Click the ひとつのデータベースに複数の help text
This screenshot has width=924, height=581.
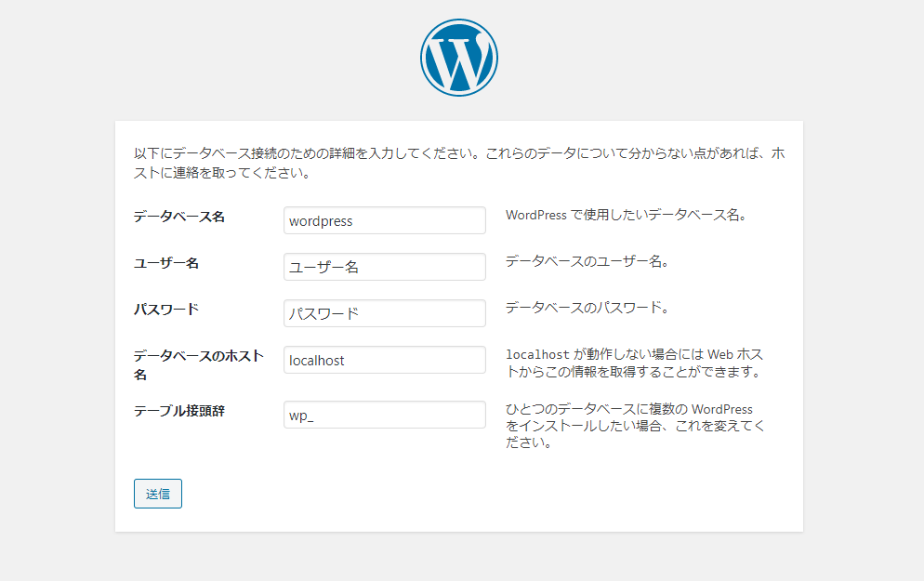(x=635, y=426)
